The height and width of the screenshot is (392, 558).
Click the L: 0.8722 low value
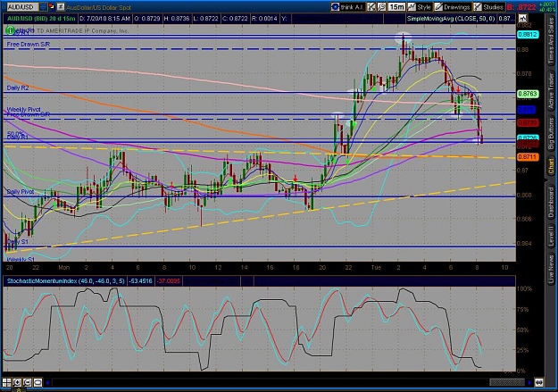pyautogui.click(x=206, y=19)
